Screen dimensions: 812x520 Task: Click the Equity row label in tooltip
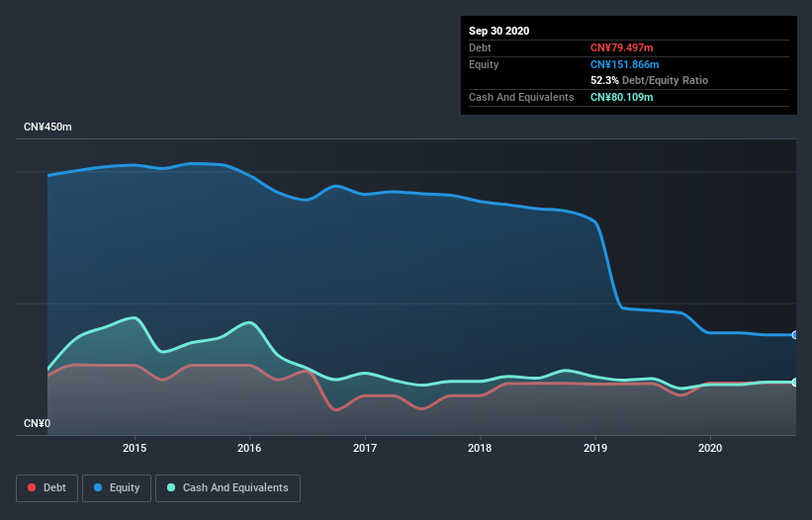484,64
